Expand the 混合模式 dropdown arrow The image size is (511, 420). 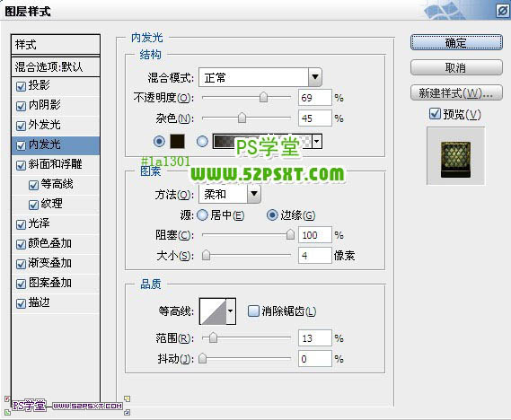315,77
